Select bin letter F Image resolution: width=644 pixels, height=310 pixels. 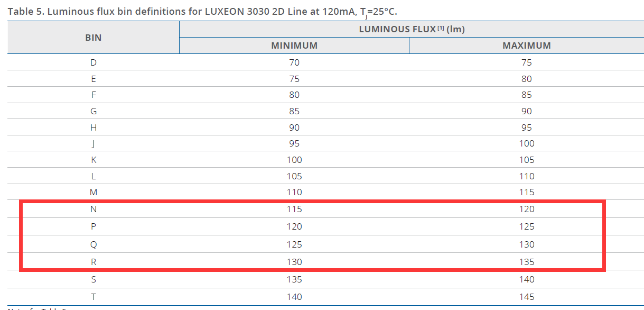[94, 95]
